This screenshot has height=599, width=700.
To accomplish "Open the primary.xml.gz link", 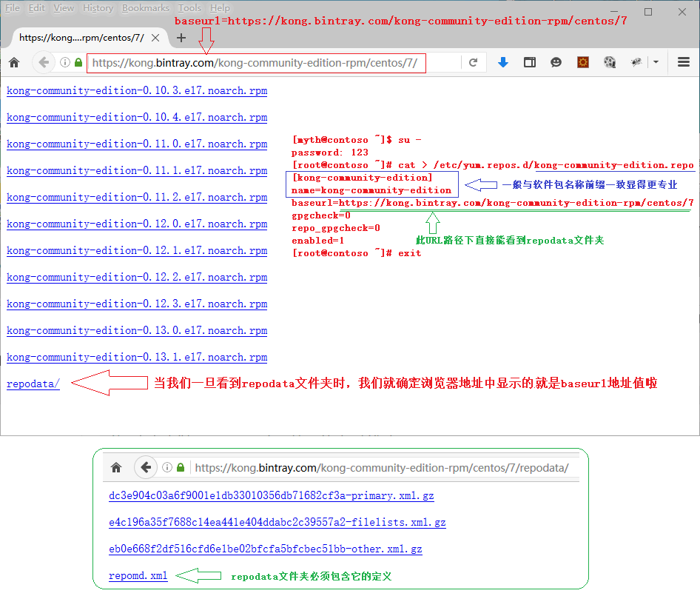I will (x=272, y=496).
